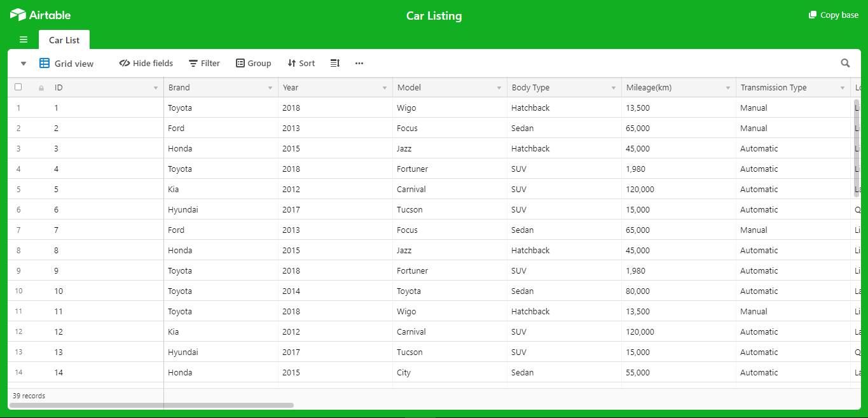Click Body Type Sedan in row 2
Image resolution: width=868 pixels, height=418 pixels.
coord(565,128)
